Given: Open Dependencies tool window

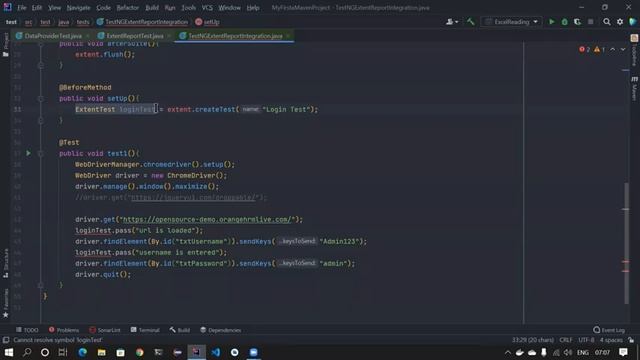Looking at the screenshot, I should (x=220, y=330).
